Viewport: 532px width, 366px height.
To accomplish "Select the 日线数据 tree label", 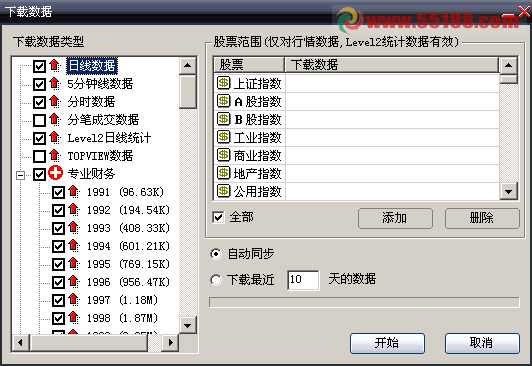I will pyautogui.click(x=92, y=65).
